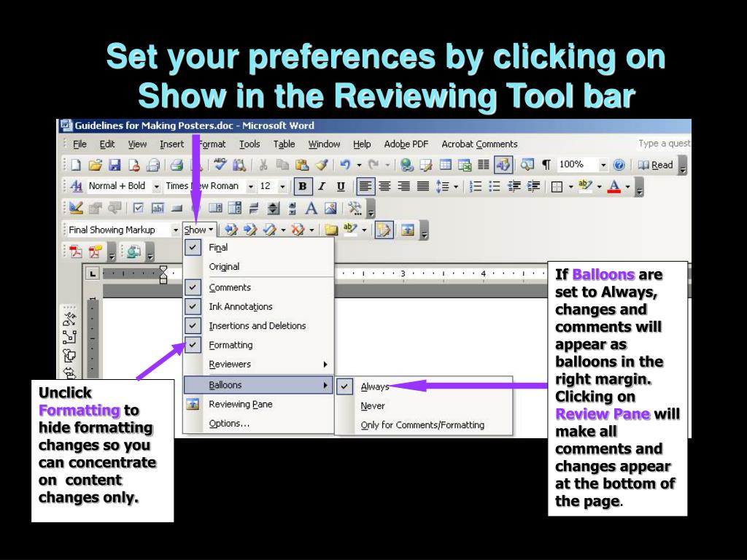Apply the Highlight color tool
747x560 pixels.
coord(584,186)
